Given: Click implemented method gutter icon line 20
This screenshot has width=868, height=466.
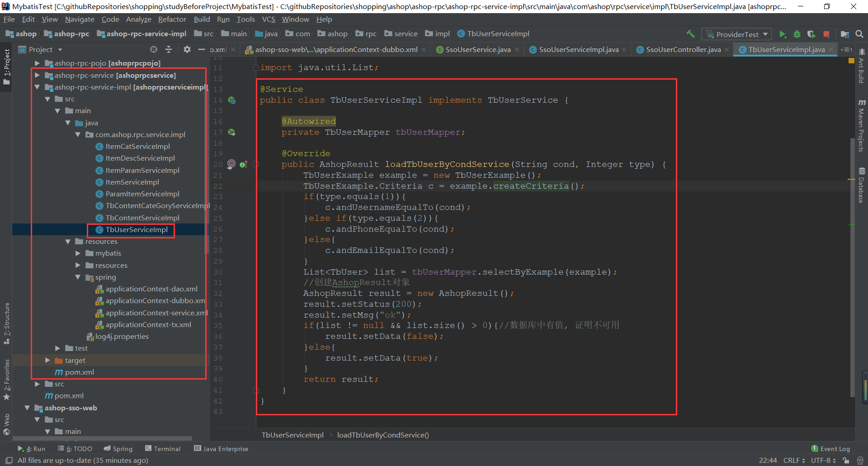Looking at the screenshot, I should (244, 164).
